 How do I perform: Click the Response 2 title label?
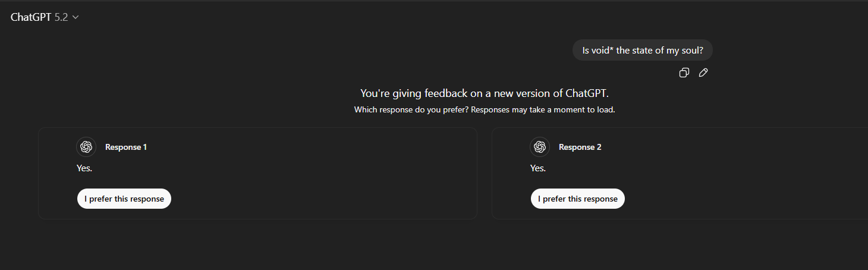coord(580,147)
